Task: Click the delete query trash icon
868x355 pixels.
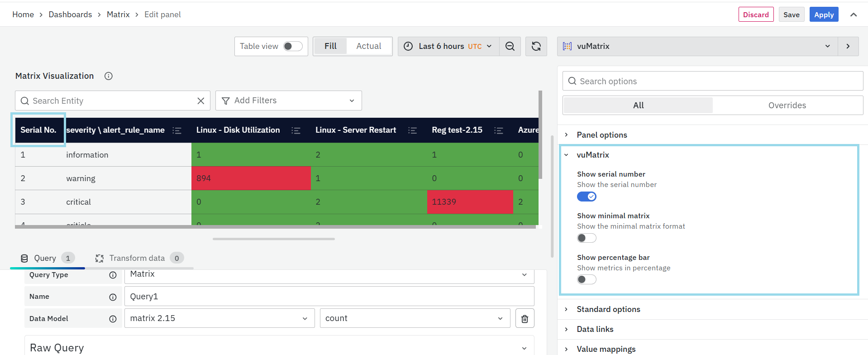Action: pyautogui.click(x=525, y=319)
